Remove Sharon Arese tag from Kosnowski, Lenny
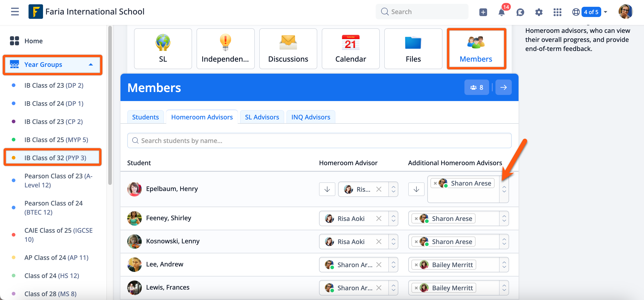The image size is (644, 300). [416, 242]
